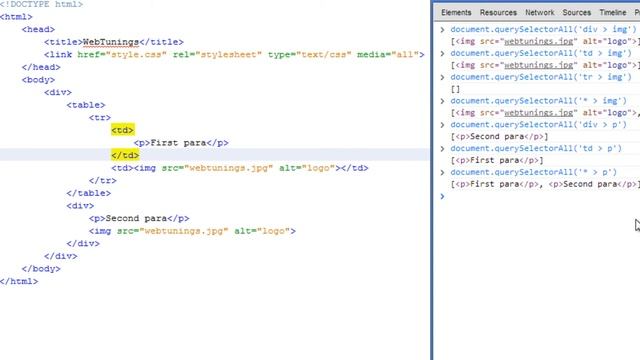Click the opening <tr> tag
The height and width of the screenshot is (360, 640).
coord(100,118)
